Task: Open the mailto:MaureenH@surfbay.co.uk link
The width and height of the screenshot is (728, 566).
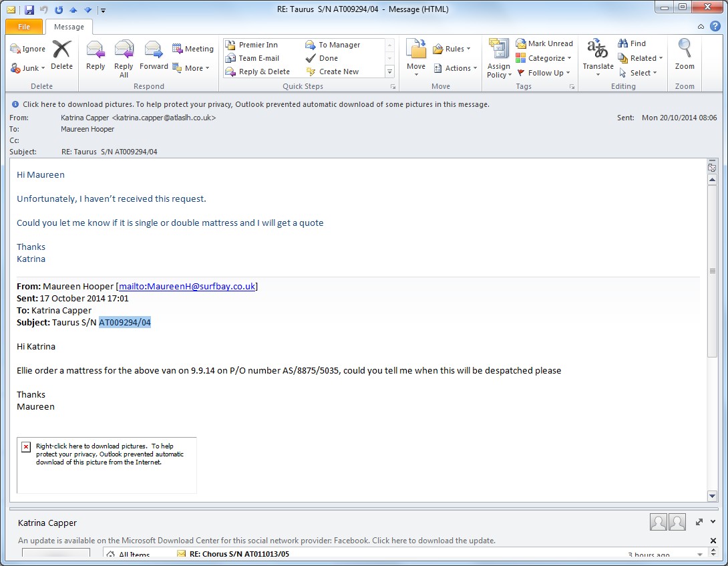Action: coord(187,286)
